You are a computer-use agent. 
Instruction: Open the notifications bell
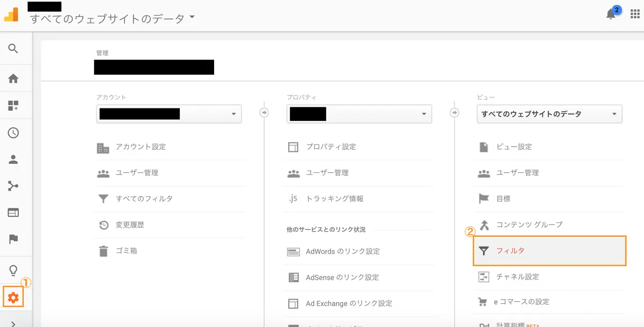pyautogui.click(x=611, y=14)
